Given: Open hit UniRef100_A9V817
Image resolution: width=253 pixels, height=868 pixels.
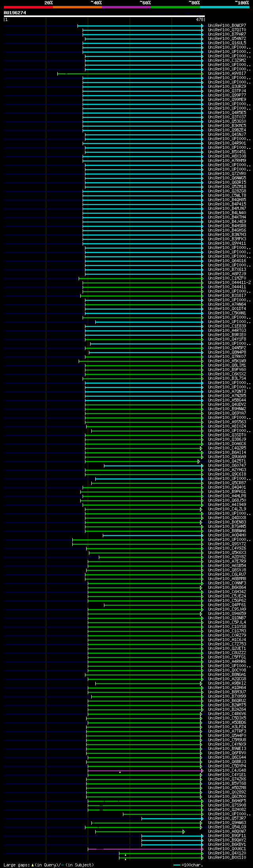Looking at the screenshot, I should pos(227,74).
